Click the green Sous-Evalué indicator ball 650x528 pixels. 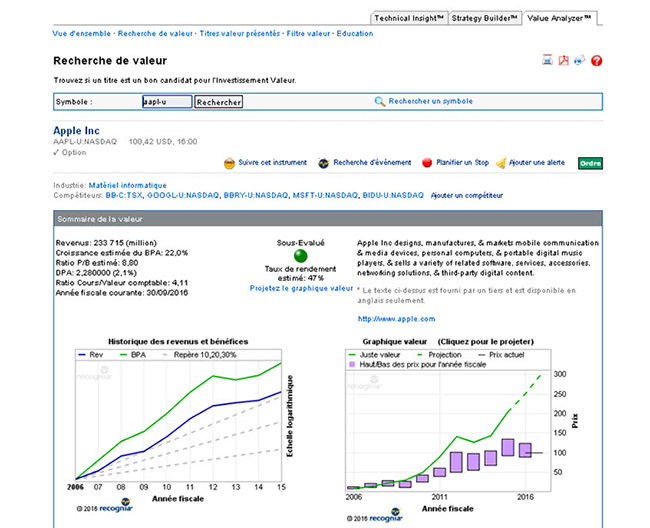[x=301, y=256]
